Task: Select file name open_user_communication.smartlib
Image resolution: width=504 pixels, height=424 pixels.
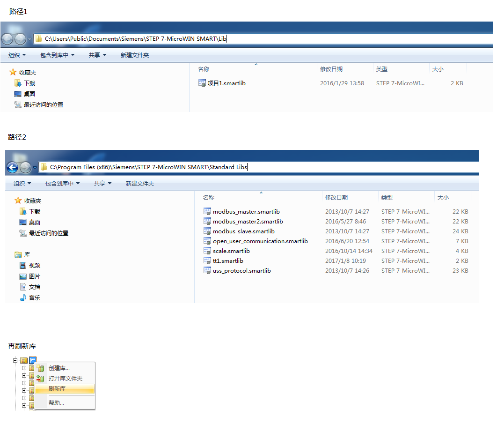Action: [x=260, y=241]
